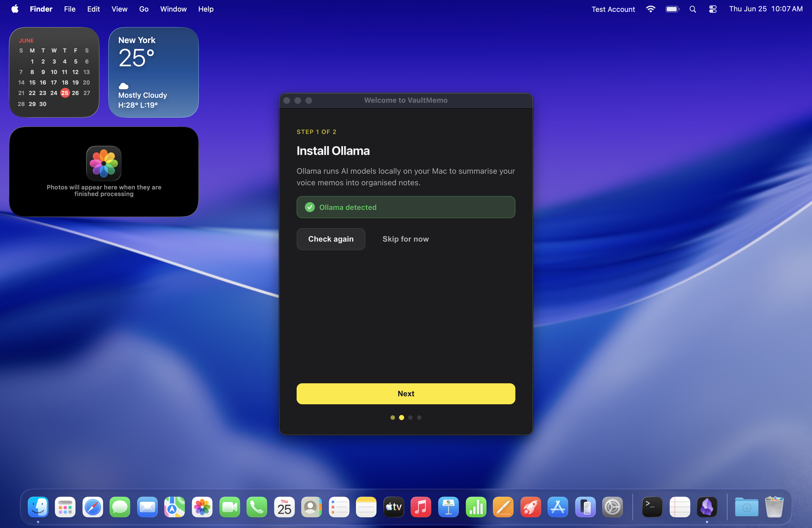Click the New York weather widget
Screen dimensions: 812x528
154,72
